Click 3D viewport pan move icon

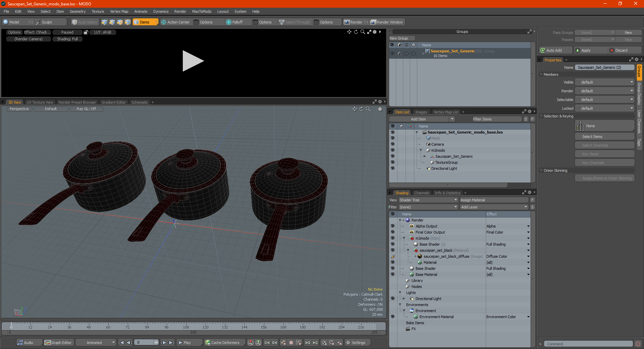(355, 109)
